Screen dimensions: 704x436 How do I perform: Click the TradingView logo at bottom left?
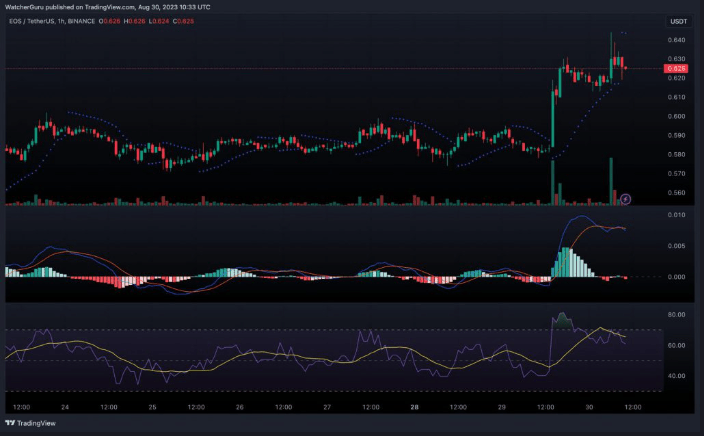[31, 423]
